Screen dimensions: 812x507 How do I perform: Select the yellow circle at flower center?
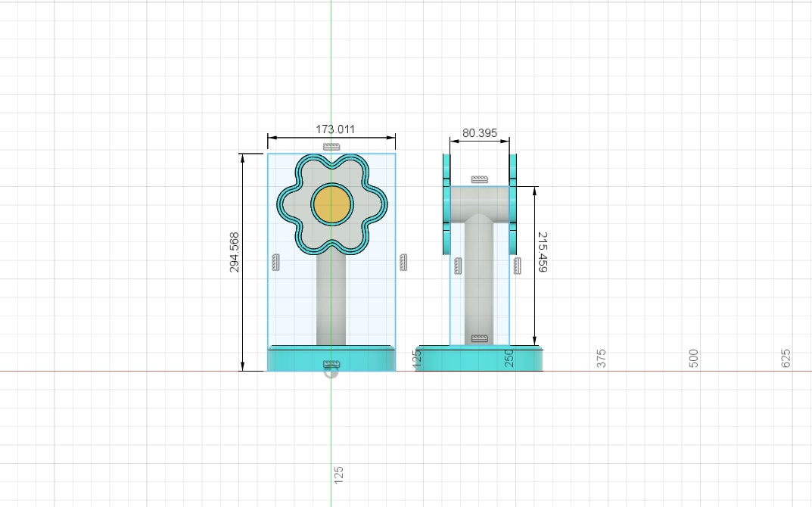pyautogui.click(x=332, y=204)
